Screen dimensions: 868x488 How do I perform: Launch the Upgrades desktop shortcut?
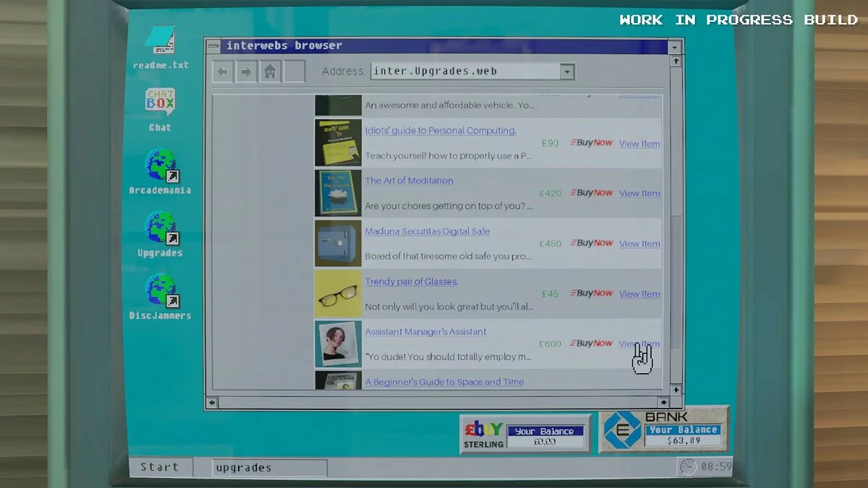pos(160,235)
